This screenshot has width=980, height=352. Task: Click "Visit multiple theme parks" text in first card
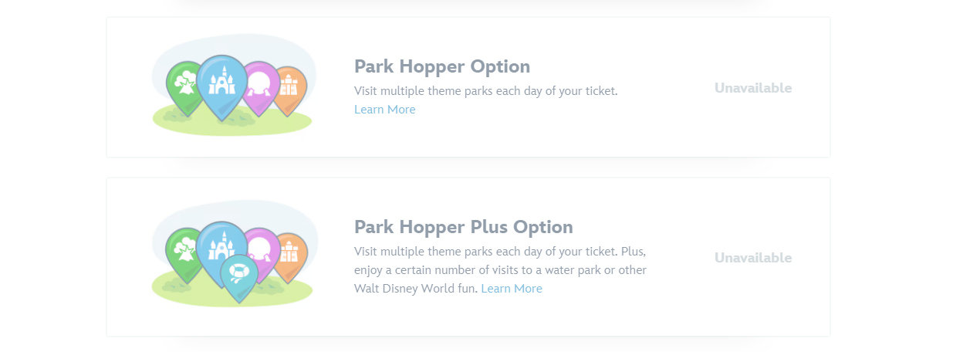point(485,91)
